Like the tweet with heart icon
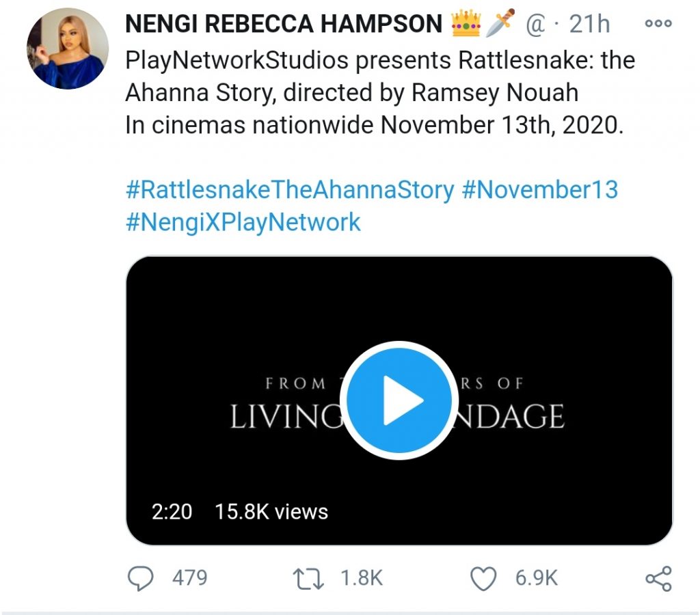The width and height of the screenshot is (700, 615). click(x=483, y=578)
